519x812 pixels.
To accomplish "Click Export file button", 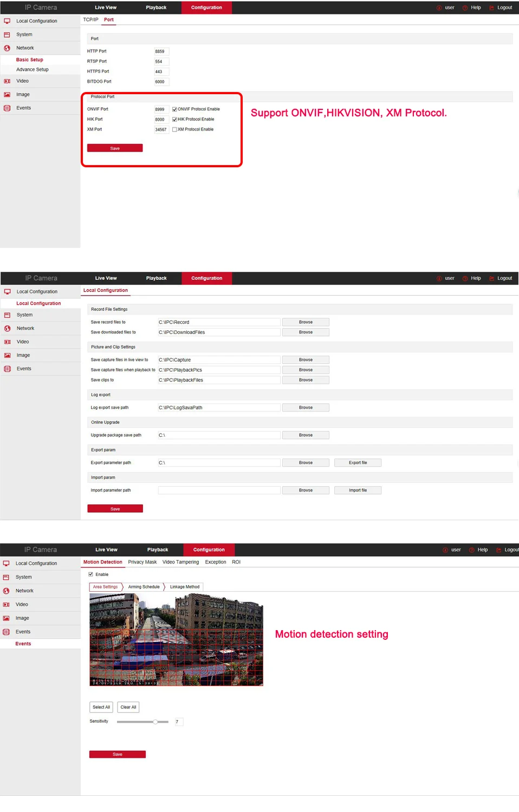I will click(x=358, y=463).
